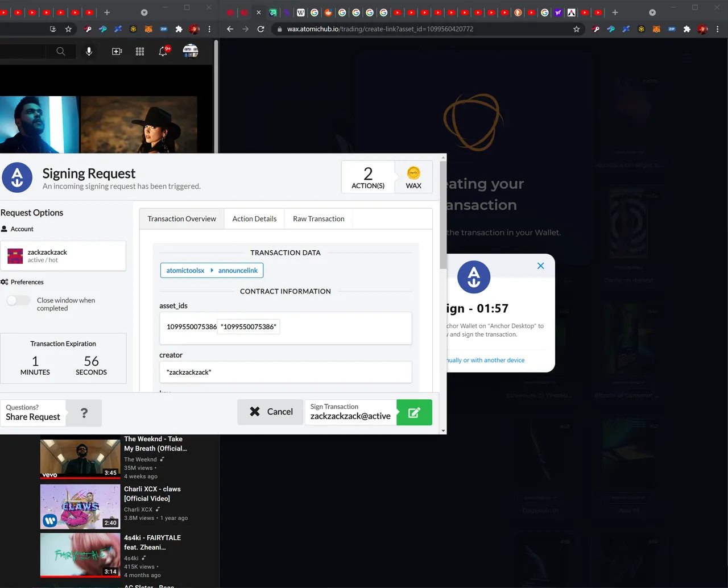Open tab search dropdown in AtomicHub window
Viewport: 728px width, 588px height.
click(x=652, y=13)
